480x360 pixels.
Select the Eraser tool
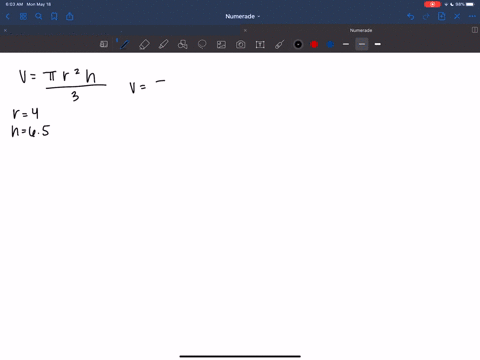click(x=144, y=44)
